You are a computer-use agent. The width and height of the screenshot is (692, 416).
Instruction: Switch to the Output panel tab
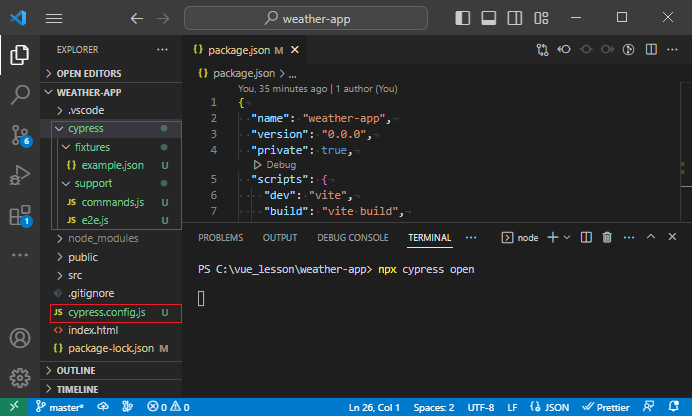point(280,238)
